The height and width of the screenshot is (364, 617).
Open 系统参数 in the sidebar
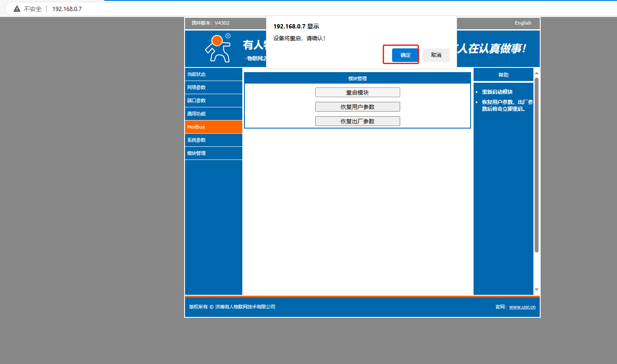(x=213, y=140)
